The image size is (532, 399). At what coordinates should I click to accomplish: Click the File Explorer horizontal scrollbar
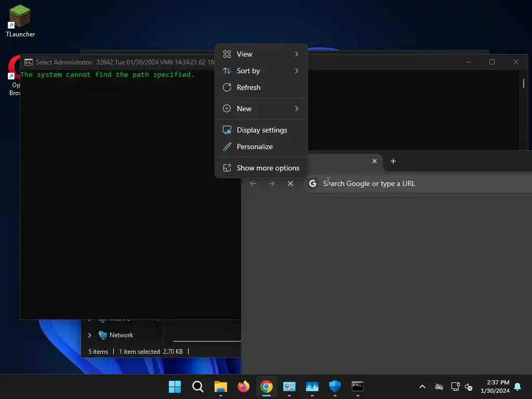(x=207, y=341)
